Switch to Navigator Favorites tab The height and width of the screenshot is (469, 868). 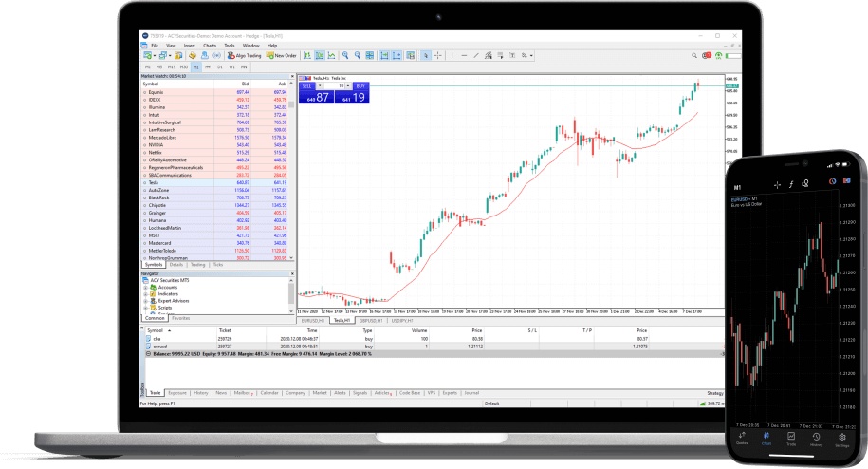pos(180,318)
